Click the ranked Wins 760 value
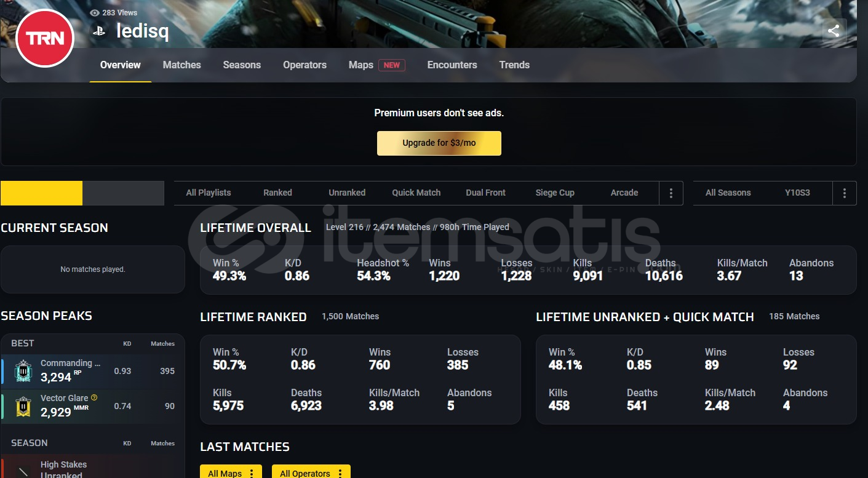Screen dimensions: 868x478 (x=380, y=365)
